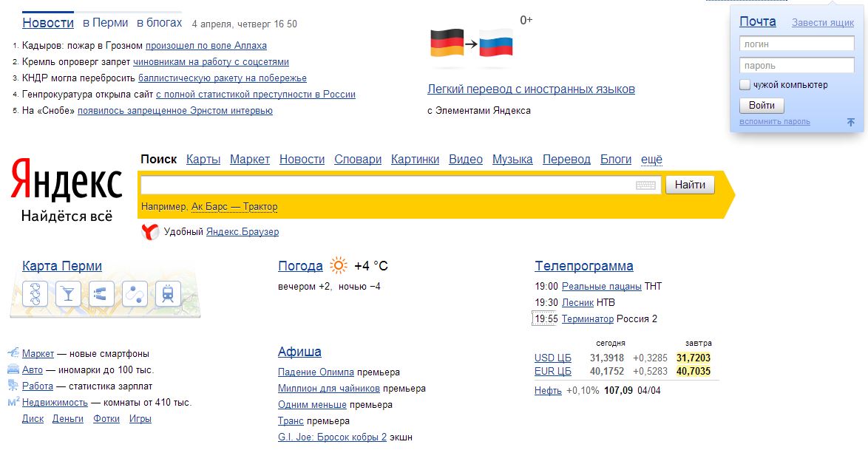Open the Диск link

pyautogui.click(x=33, y=418)
